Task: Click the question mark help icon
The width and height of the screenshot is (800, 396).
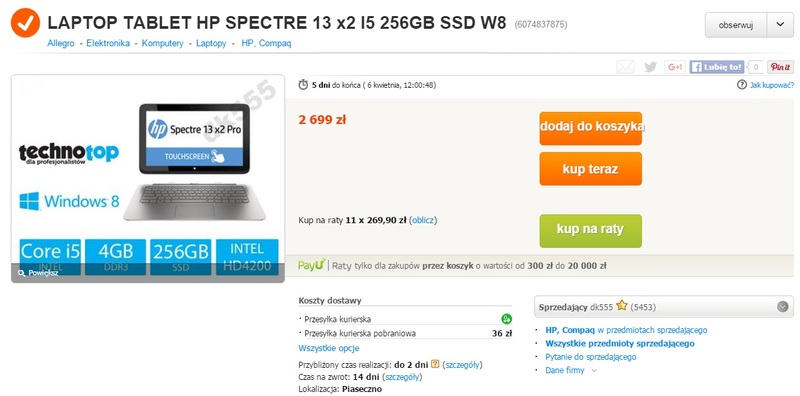Action: click(742, 85)
